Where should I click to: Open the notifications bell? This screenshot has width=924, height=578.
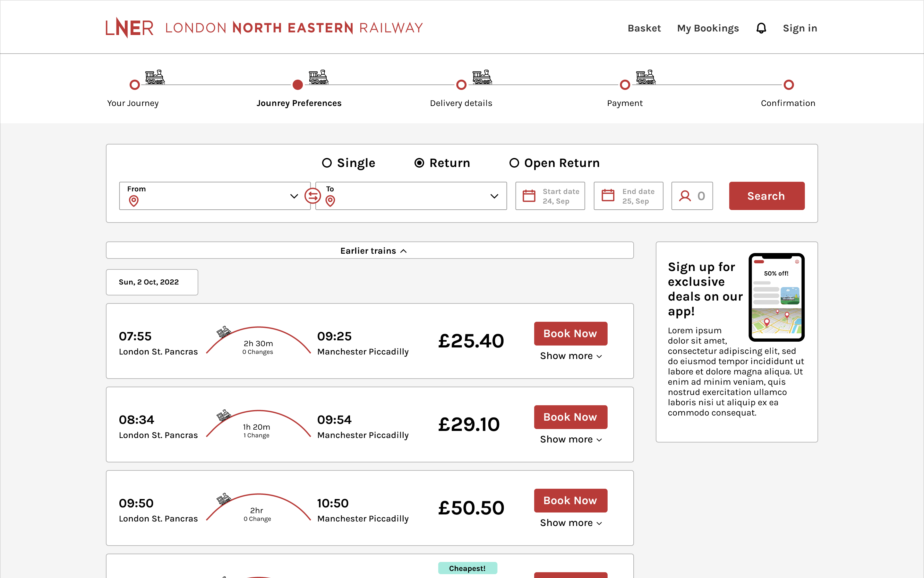click(761, 28)
